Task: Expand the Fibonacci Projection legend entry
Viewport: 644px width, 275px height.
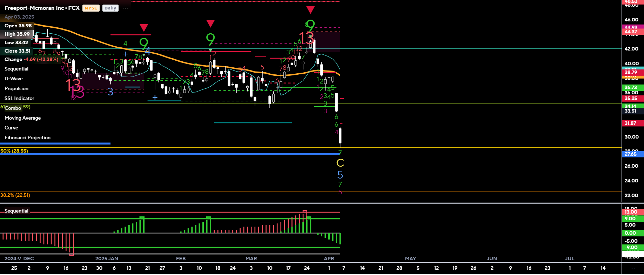Action: point(27,138)
